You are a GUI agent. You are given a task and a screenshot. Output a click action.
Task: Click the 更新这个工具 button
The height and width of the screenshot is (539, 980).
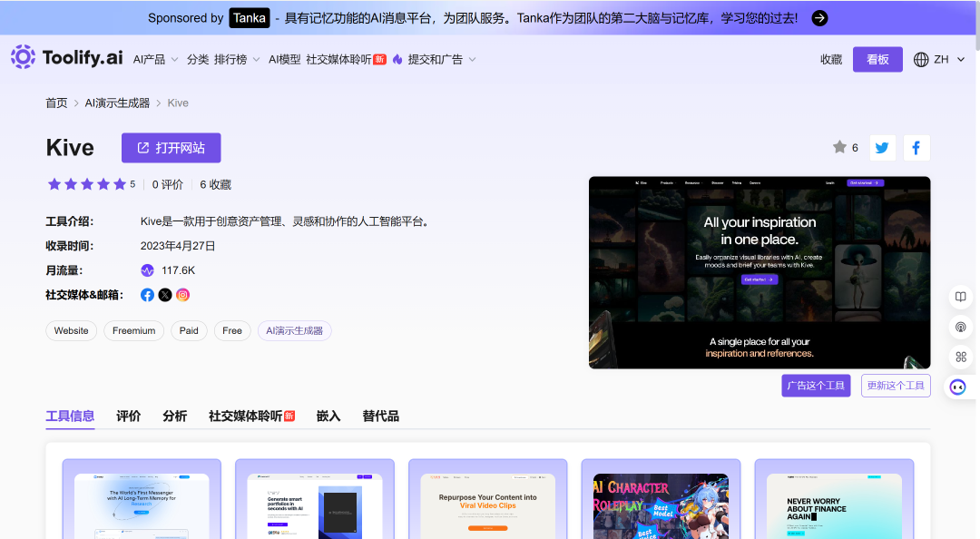tap(896, 386)
